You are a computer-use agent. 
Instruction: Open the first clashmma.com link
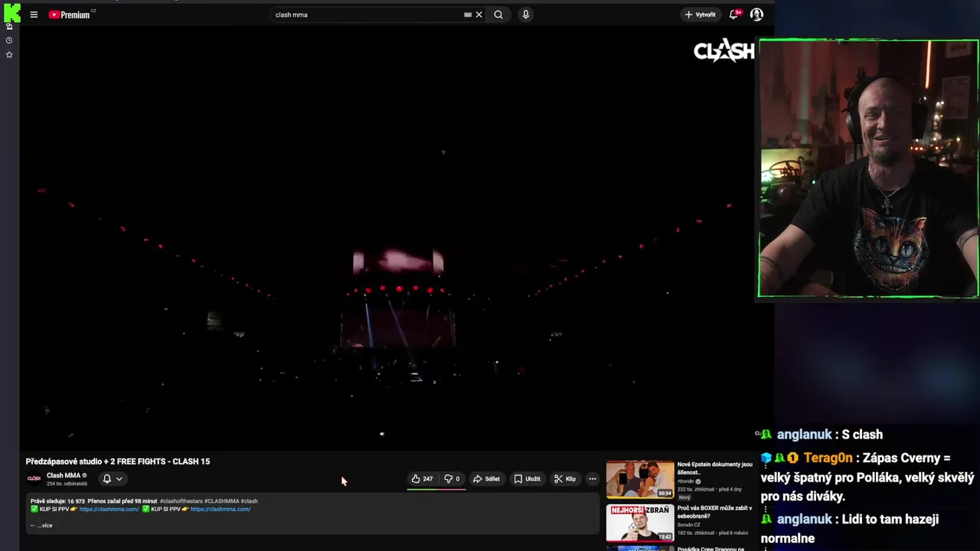pyautogui.click(x=109, y=509)
